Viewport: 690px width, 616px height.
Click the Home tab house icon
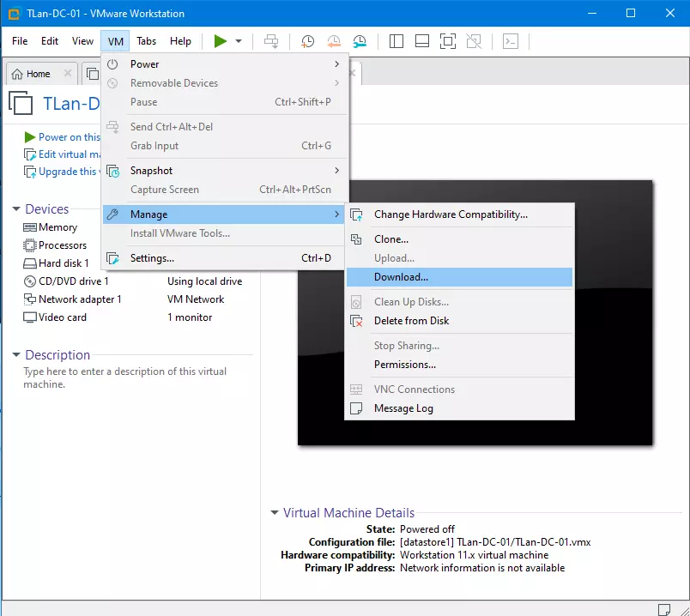[17, 74]
